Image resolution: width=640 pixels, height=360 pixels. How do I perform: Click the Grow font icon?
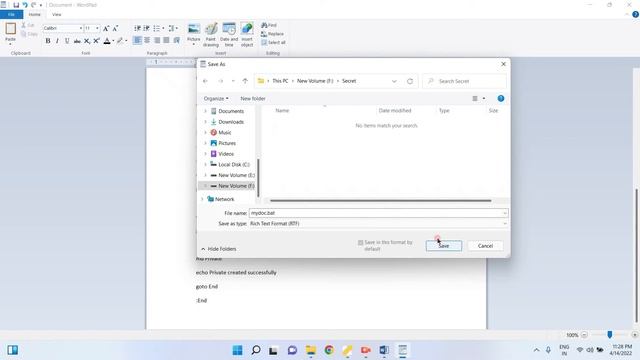(106, 28)
